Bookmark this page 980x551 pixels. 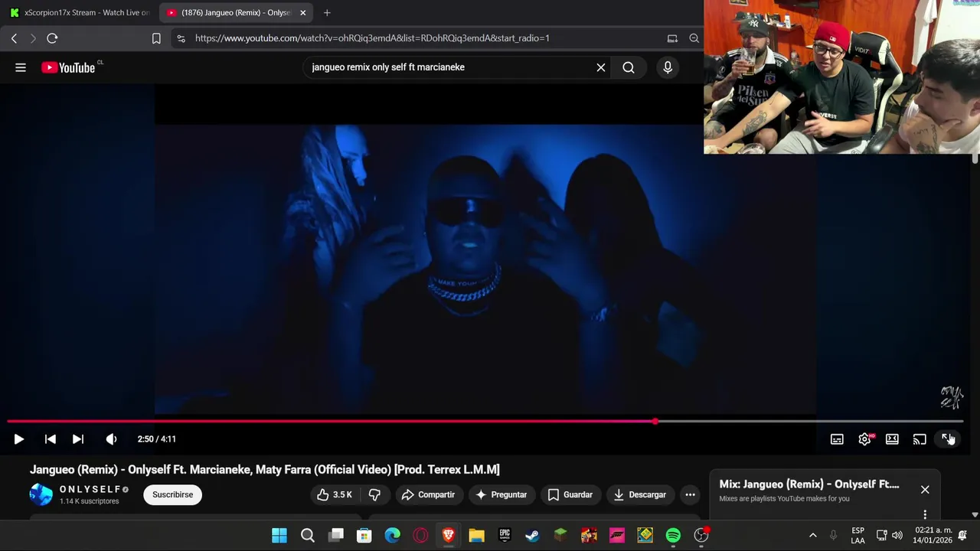point(156,38)
